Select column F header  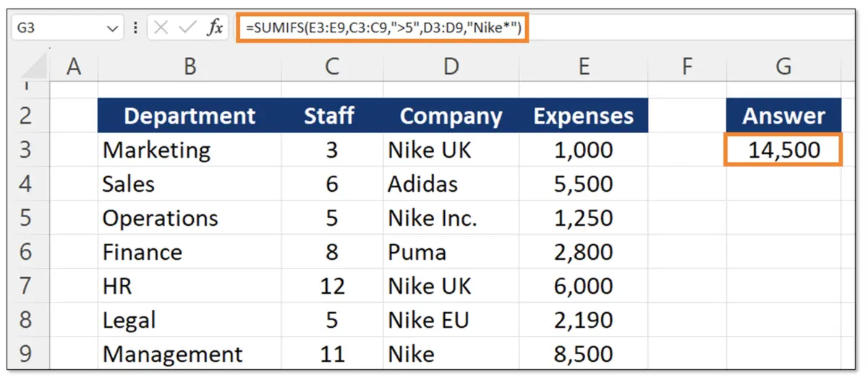pos(686,67)
